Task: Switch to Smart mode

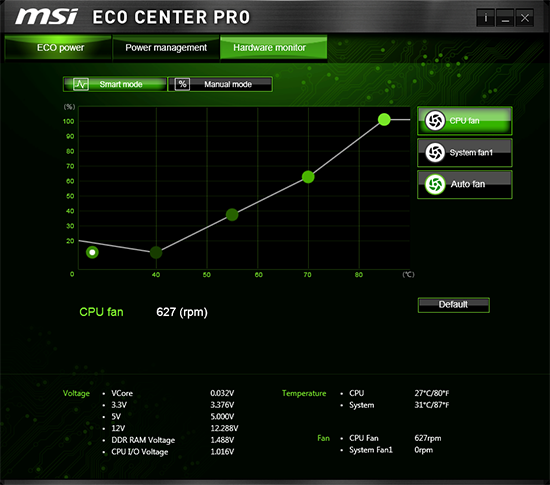Action: (115, 84)
